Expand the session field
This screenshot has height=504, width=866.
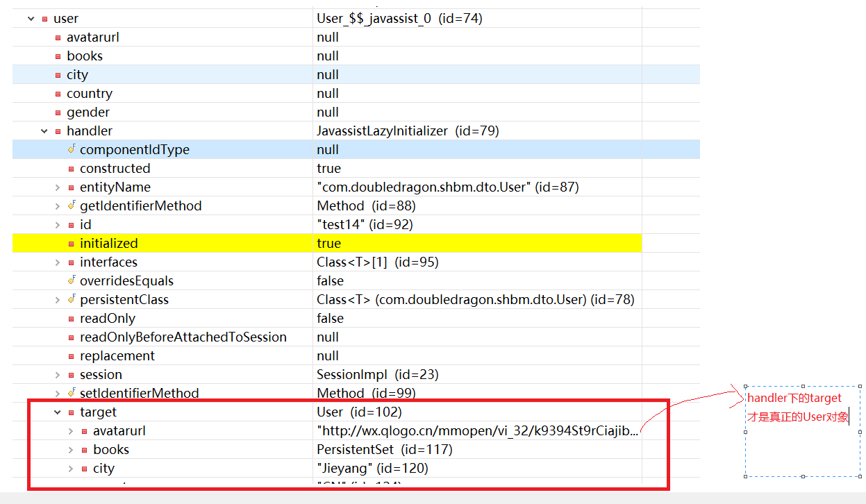(x=58, y=374)
